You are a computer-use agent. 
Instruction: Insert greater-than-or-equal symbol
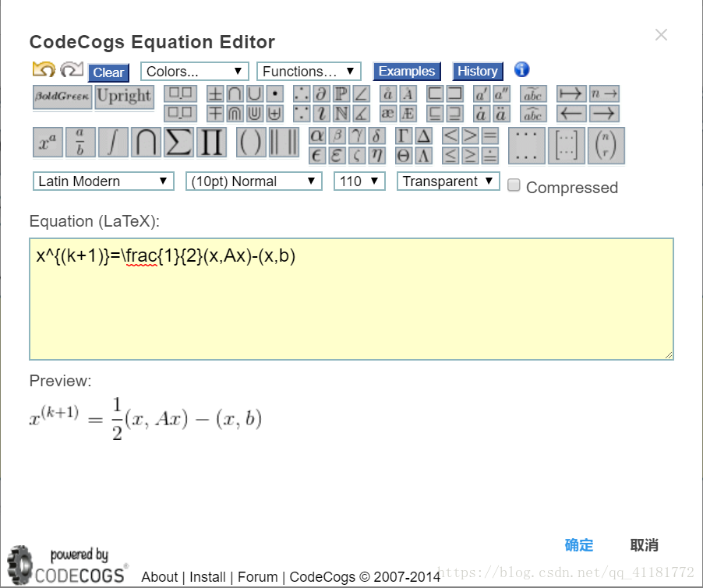(470, 156)
